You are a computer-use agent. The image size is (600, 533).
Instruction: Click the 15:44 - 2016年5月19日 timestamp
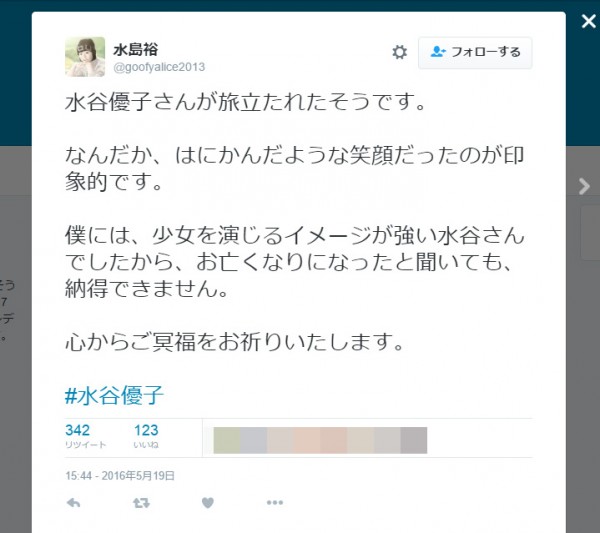120,476
